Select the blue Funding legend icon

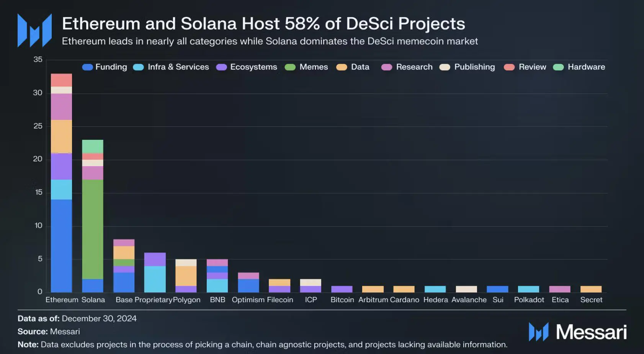pyautogui.click(x=87, y=67)
